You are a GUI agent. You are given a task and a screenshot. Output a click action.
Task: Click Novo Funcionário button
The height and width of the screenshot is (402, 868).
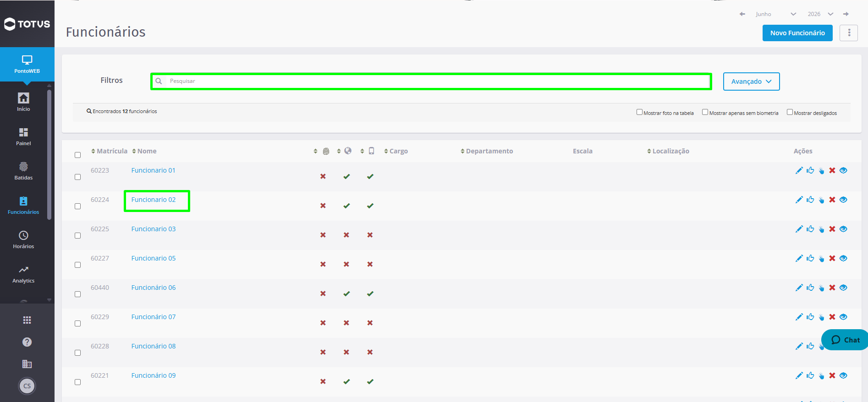(797, 33)
